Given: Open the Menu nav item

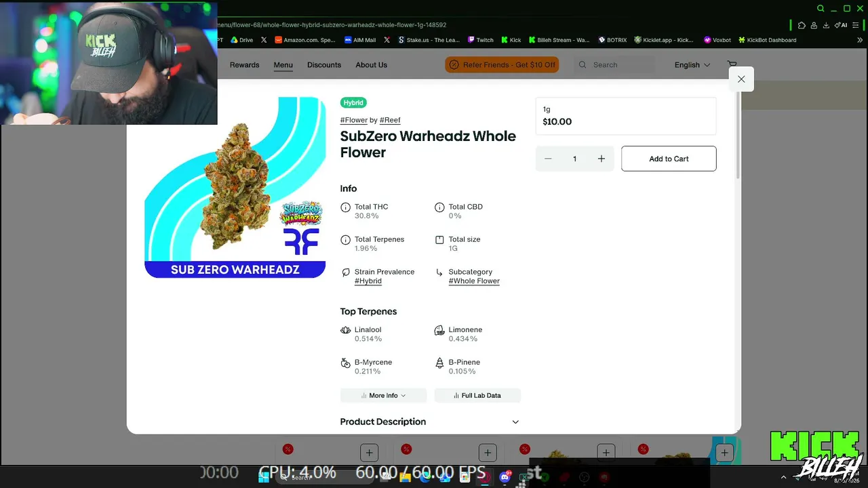Looking at the screenshot, I should (x=283, y=65).
